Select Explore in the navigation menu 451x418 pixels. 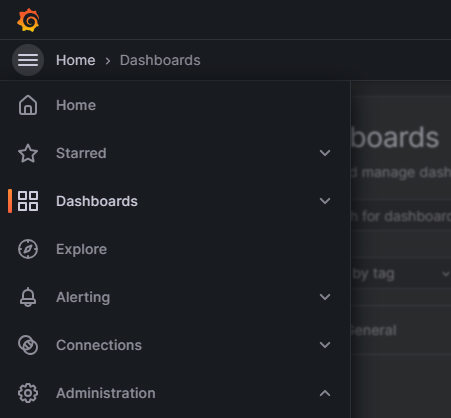click(81, 249)
